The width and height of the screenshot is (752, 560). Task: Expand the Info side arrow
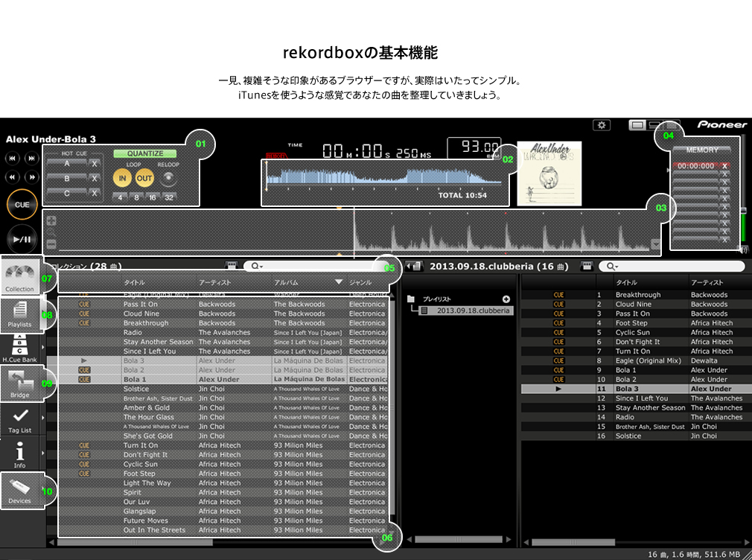point(43,453)
